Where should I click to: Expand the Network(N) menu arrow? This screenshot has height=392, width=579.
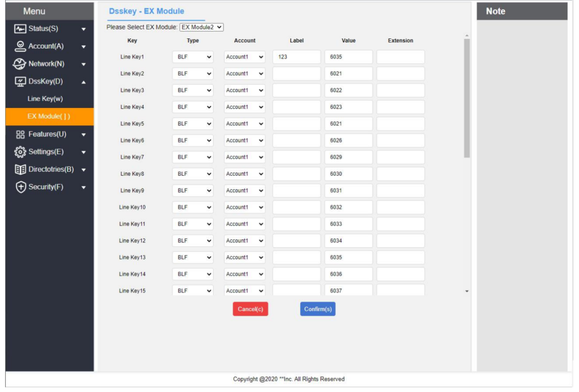coord(84,64)
